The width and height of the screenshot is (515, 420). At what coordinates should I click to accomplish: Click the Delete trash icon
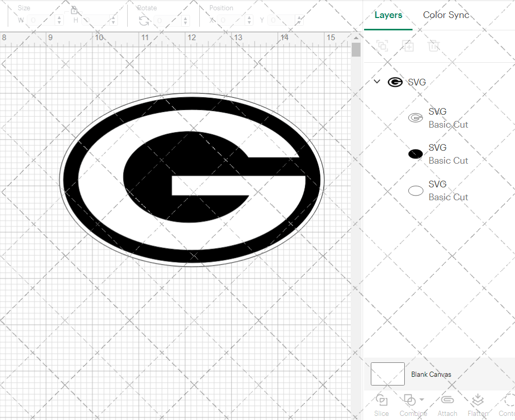coord(434,46)
